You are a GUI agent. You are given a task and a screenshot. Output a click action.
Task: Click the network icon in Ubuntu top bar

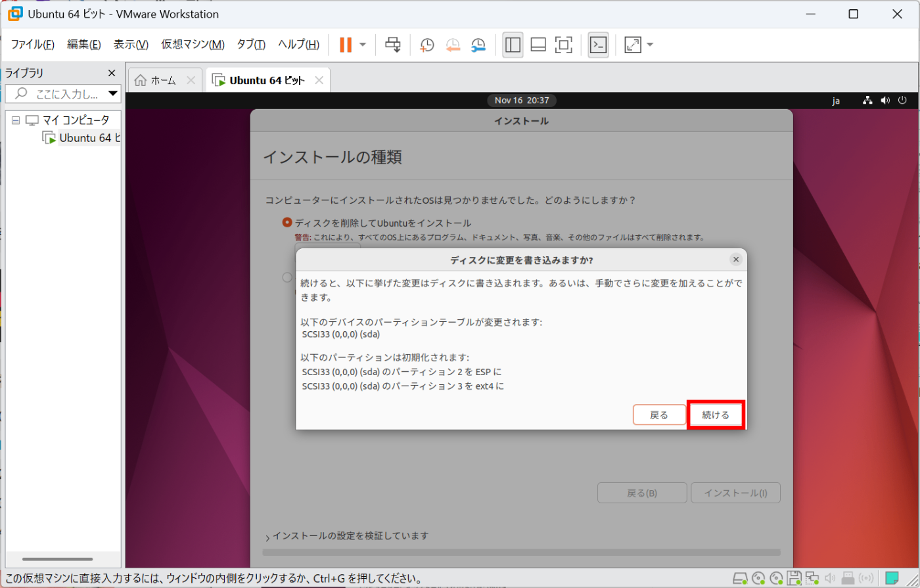coord(867,101)
